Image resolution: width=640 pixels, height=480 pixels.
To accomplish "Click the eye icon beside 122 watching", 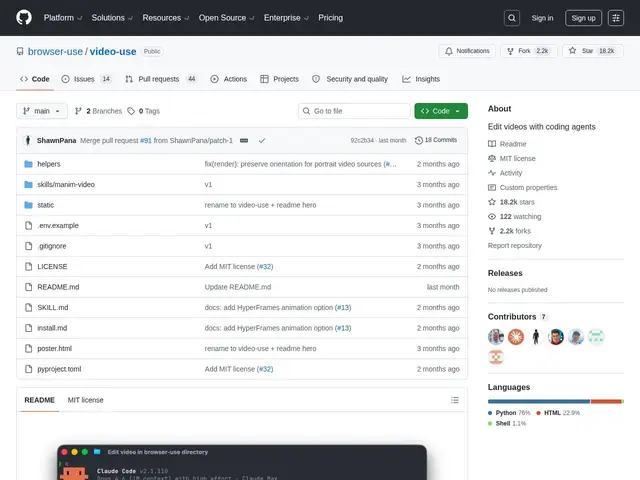I will coord(492,216).
